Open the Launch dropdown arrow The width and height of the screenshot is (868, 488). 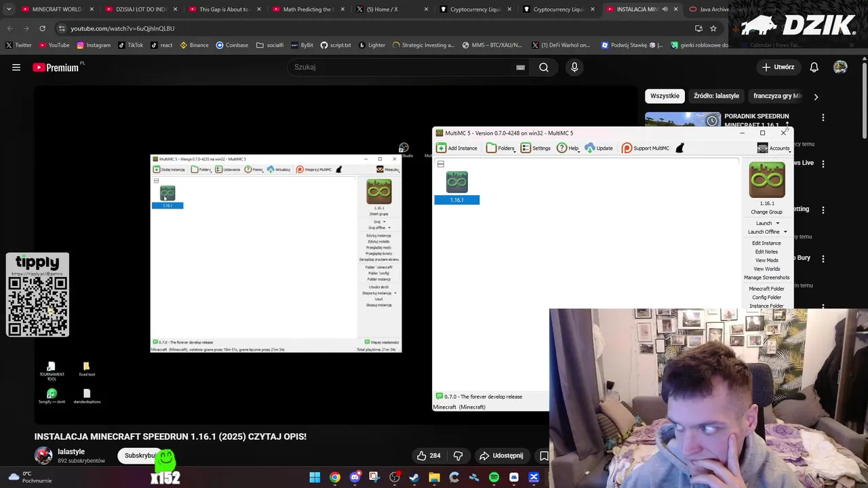[778, 223]
